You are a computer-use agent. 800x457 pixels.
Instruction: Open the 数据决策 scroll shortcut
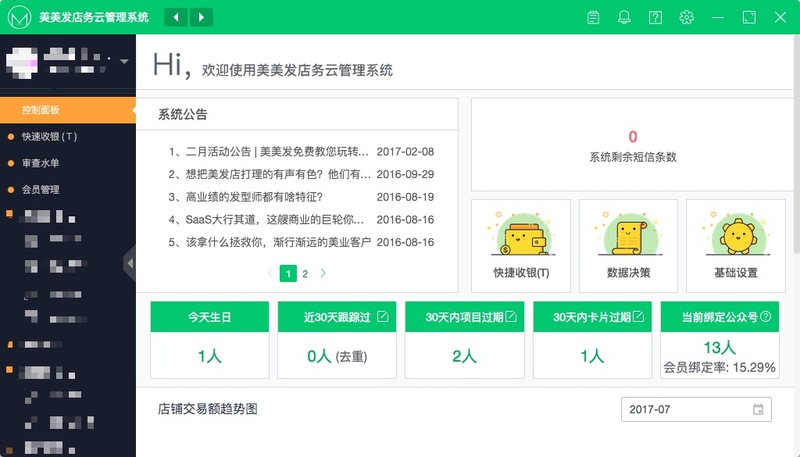629,246
